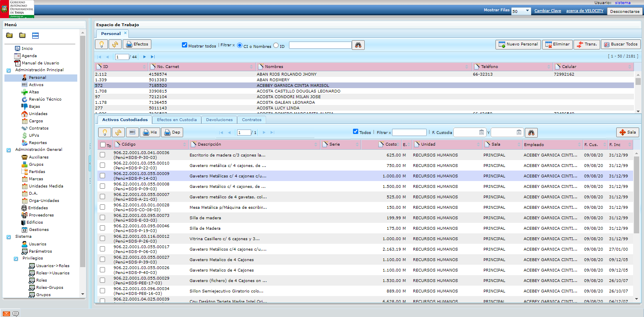Screen dimensions: 644x317
Task: Close the Personal tab
Action: pyautogui.click(x=125, y=33)
